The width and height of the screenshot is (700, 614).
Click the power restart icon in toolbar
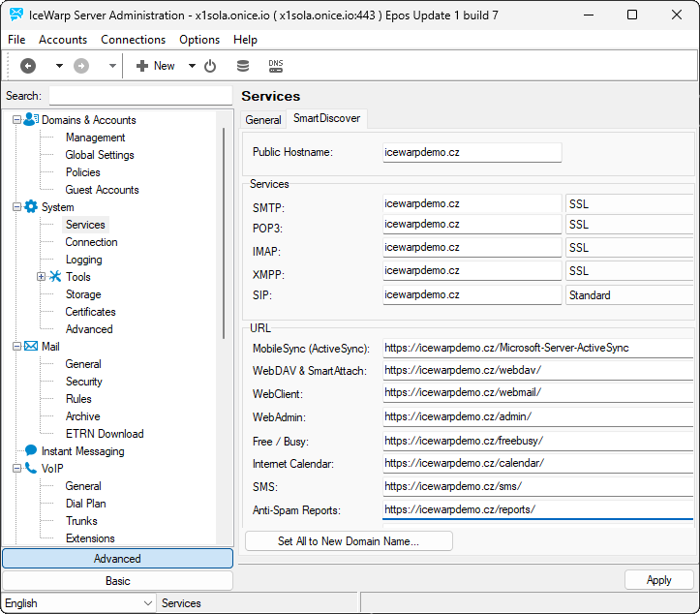210,66
